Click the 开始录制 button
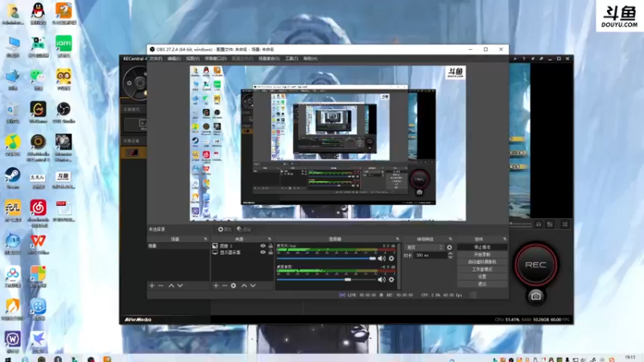The height and width of the screenshot is (362, 644). pos(482,254)
